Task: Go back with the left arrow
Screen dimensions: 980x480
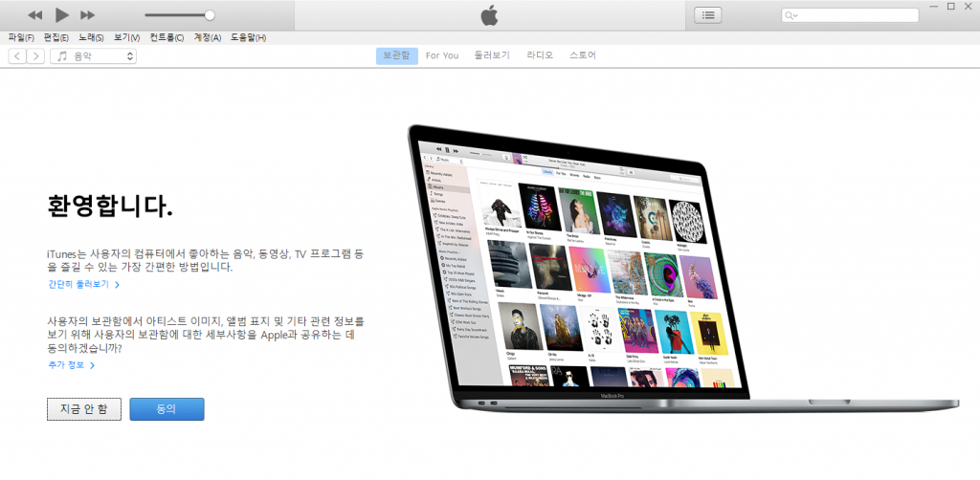Action: 17,56
